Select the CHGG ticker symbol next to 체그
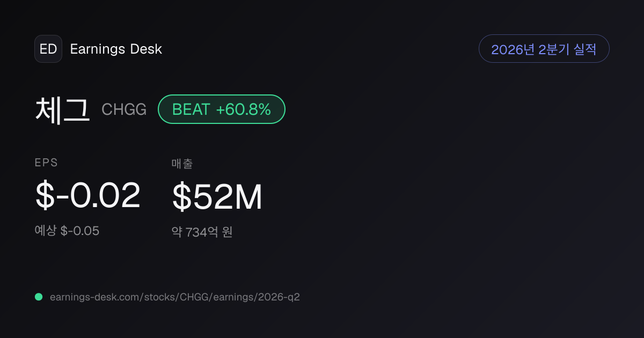644x338 pixels. pyautogui.click(x=124, y=109)
